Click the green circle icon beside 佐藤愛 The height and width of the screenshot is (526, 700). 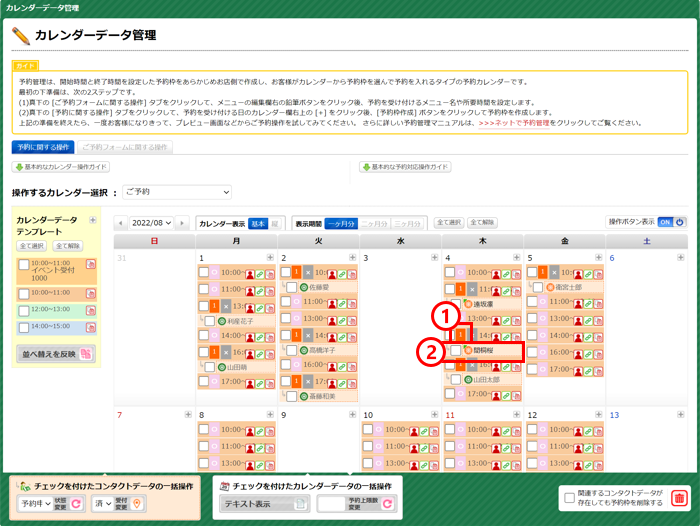304,287
